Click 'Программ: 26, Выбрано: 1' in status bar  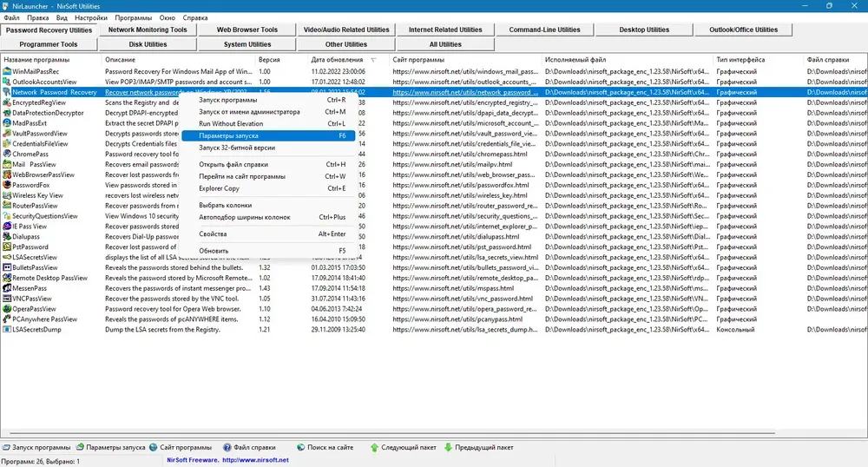[41, 461]
